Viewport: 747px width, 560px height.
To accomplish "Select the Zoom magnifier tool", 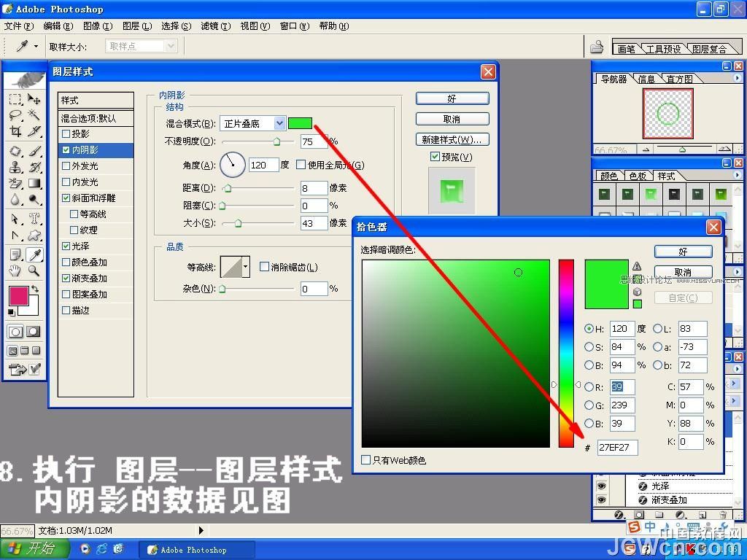I will coord(34,271).
